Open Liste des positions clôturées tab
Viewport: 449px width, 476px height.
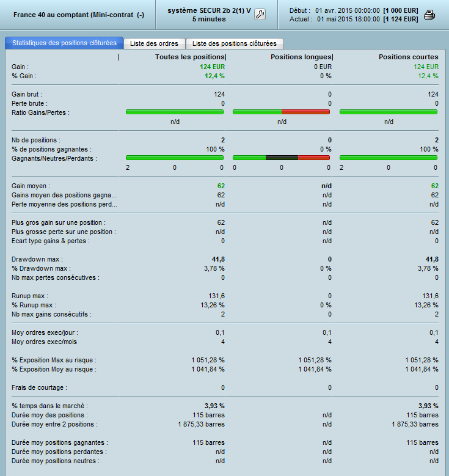click(235, 43)
